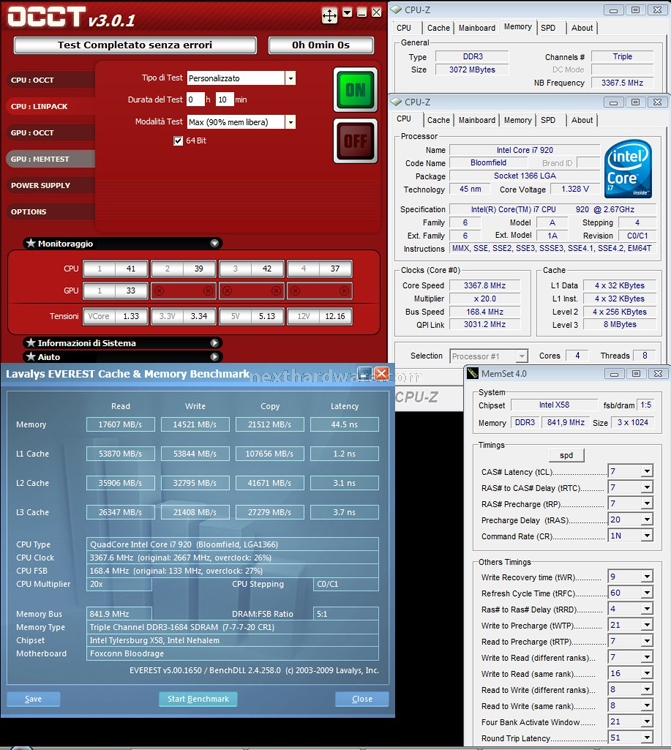Toggle the 64 Bit checkbox
Screen dimensions: 671x750
click(x=178, y=141)
